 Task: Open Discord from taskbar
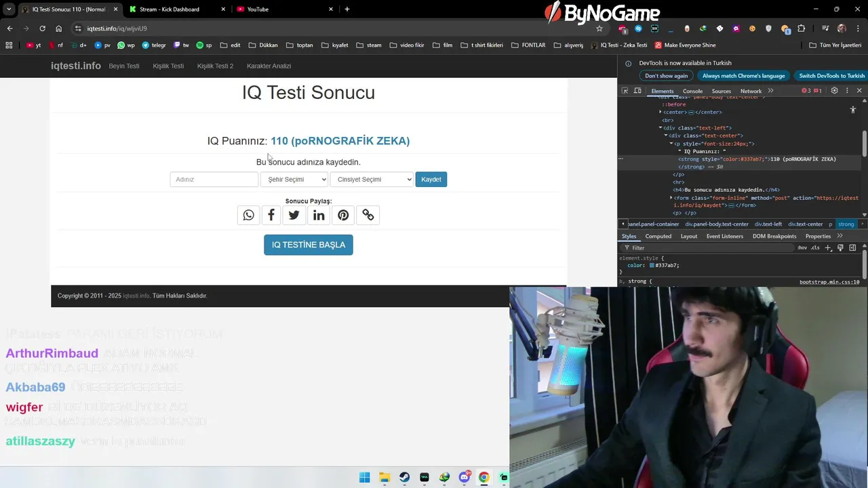[x=465, y=477]
